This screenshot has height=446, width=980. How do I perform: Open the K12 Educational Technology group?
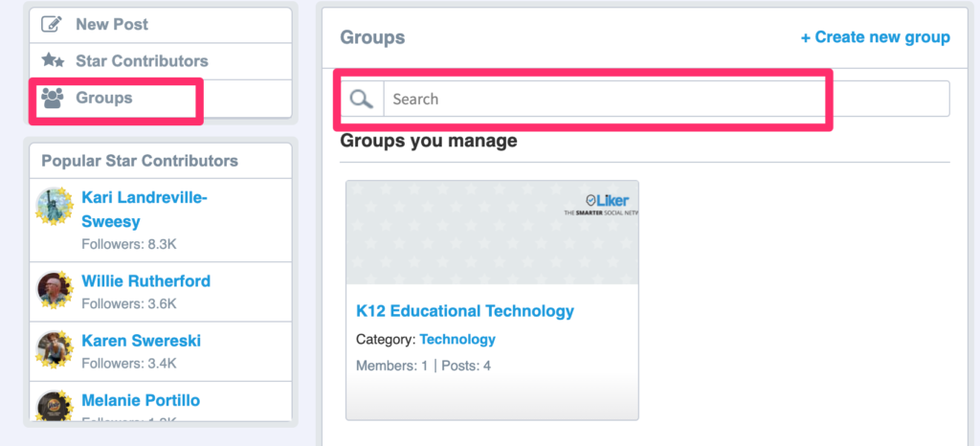click(465, 310)
